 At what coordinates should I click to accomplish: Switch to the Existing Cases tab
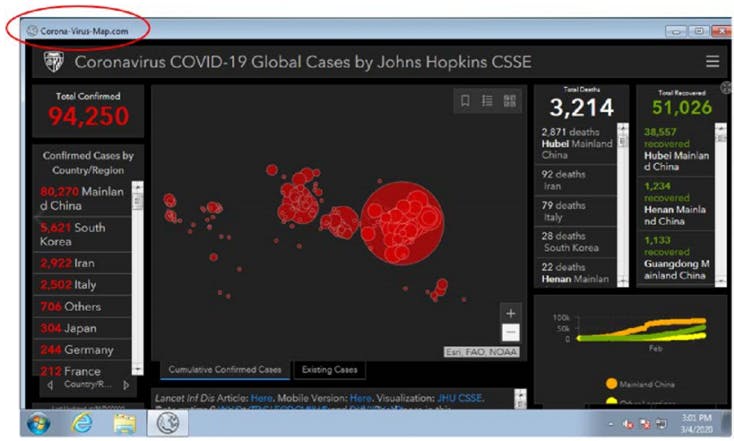(328, 370)
